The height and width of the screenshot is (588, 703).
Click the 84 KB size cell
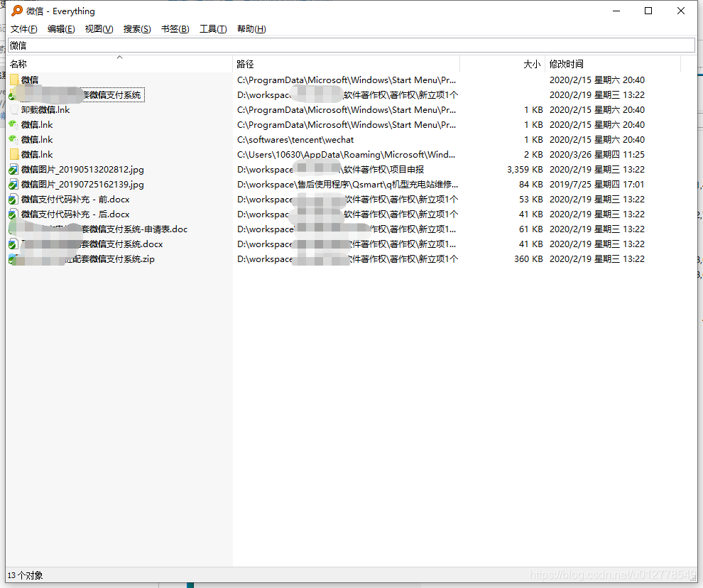tap(531, 185)
